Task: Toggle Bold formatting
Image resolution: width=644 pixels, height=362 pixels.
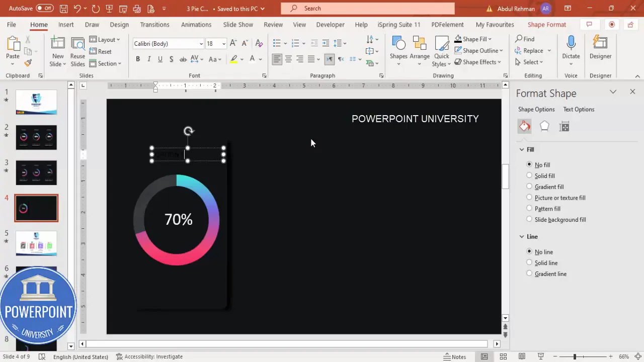Action: pyautogui.click(x=137, y=59)
